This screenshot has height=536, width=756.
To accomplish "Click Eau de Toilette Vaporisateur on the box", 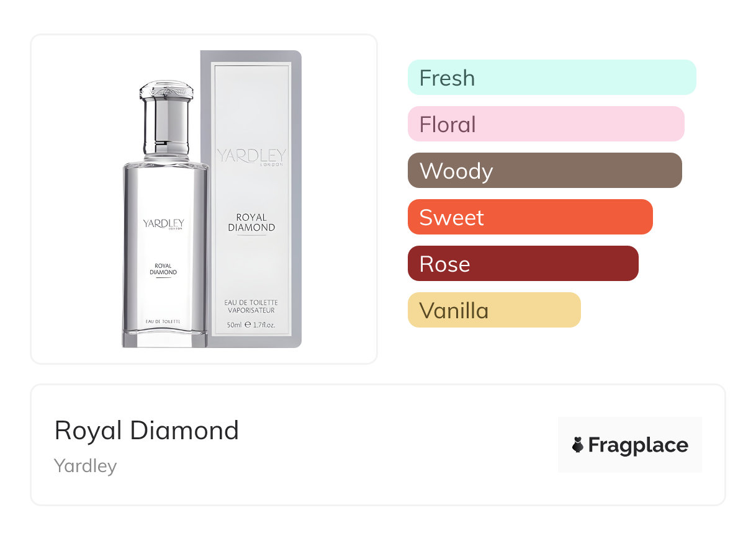I will pos(251,306).
